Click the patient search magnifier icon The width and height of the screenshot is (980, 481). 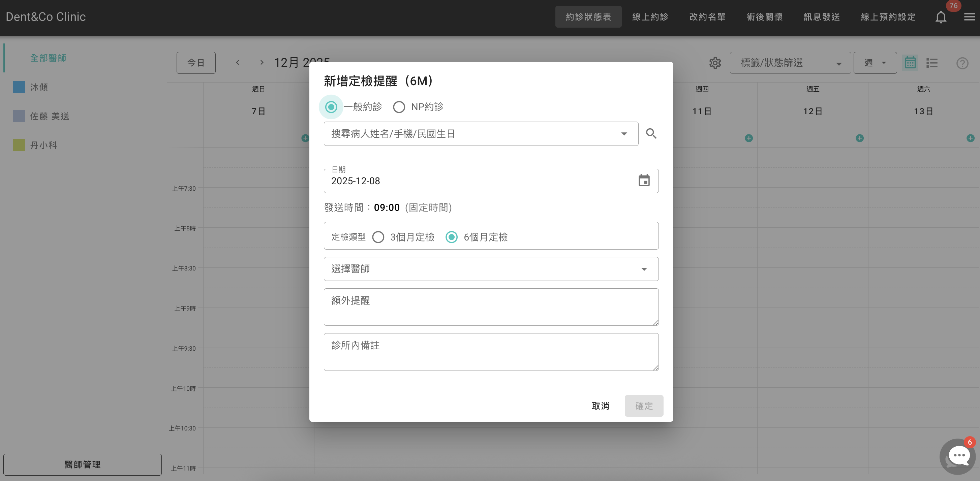coord(651,133)
